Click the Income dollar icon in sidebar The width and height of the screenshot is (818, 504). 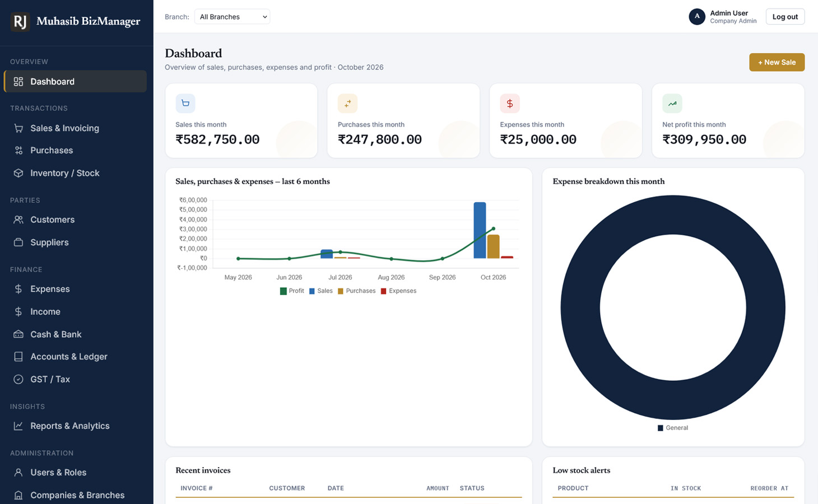pos(18,312)
